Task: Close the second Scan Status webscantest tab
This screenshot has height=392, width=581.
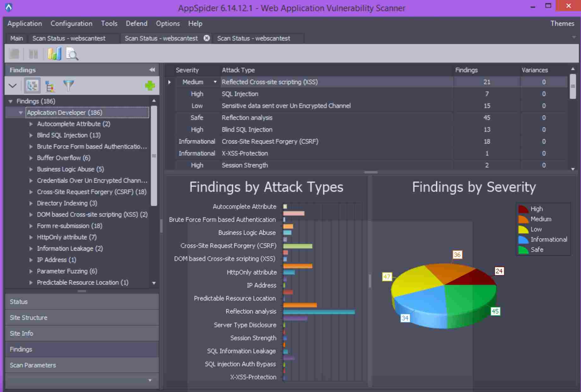Action: pyautogui.click(x=206, y=38)
